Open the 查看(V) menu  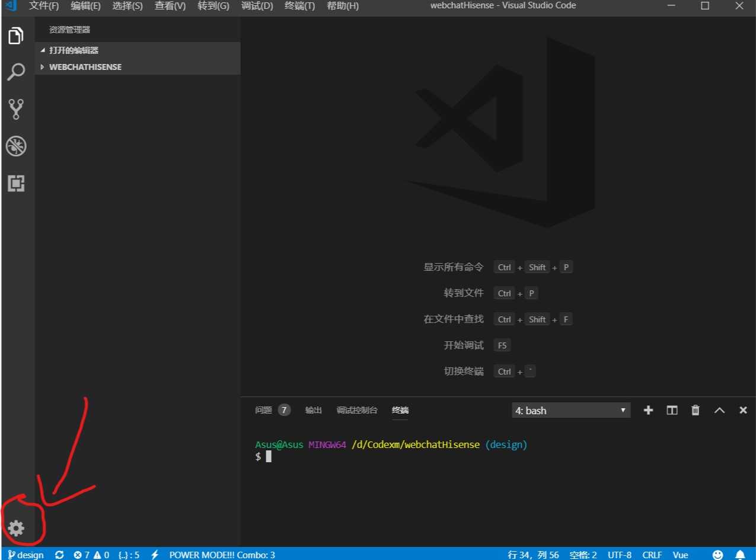point(170,6)
